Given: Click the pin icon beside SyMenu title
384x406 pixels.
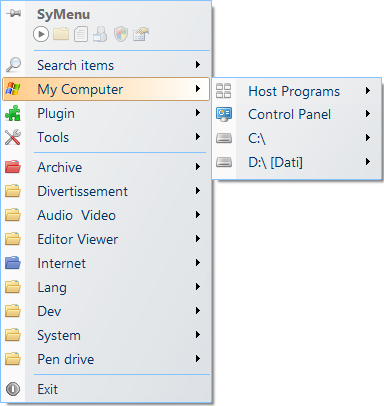Looking at the screenshot, I should [13, 13].
